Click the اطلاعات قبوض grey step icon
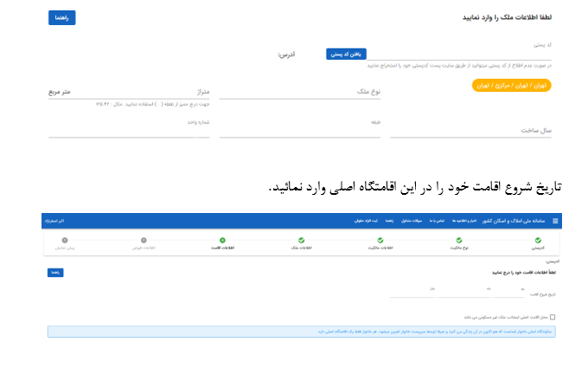Screen dimensions: 588x368 [x=144, y=240]
